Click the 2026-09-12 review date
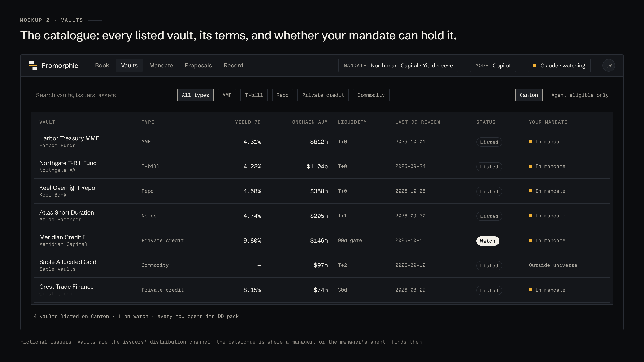 (x=410, y=265)
